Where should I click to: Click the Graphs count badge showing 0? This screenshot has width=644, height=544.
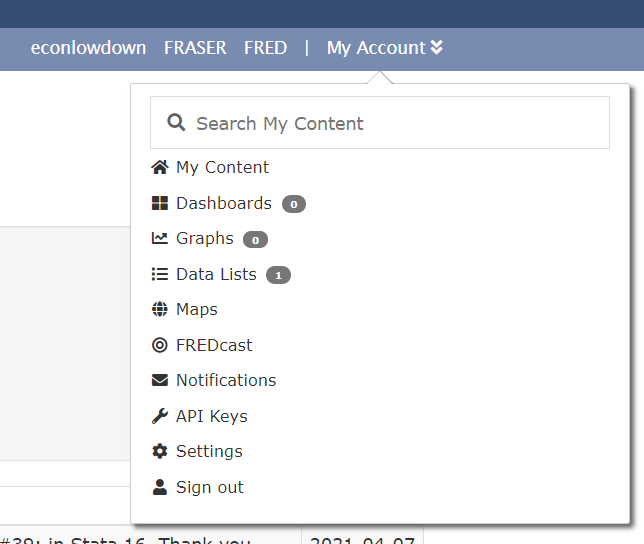click(255, 240)
